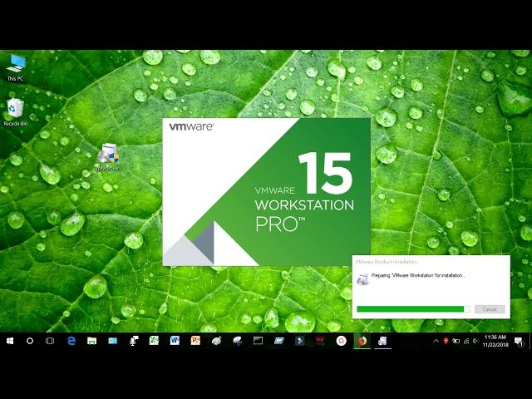Click the VMware Workstation 15 Pro splash screen

click(266, 192)
